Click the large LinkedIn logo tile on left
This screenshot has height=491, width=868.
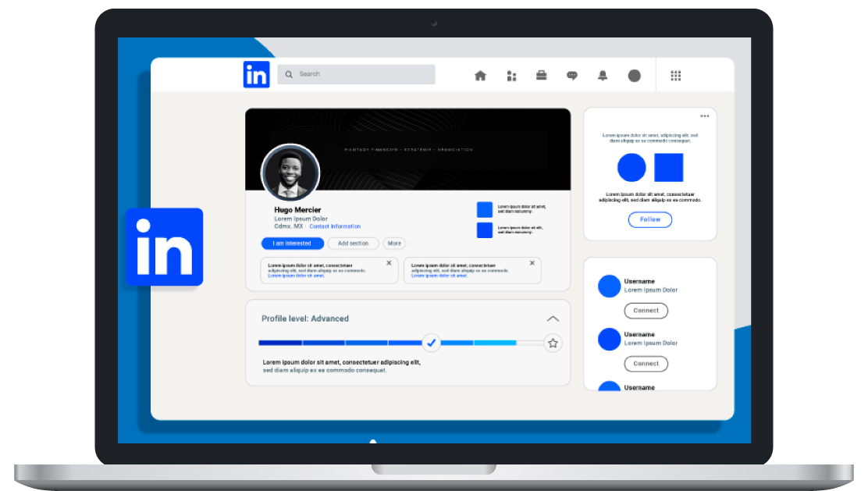(x=165, y=247)
